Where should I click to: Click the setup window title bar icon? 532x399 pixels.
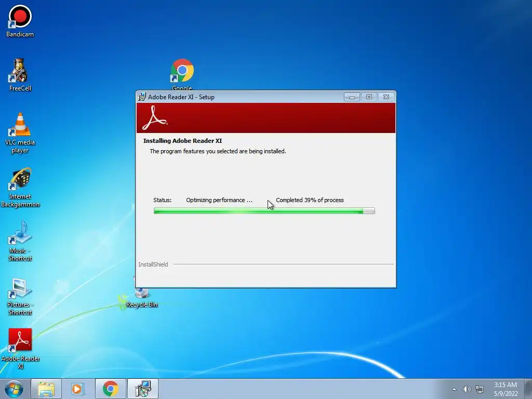click(142, 97)
